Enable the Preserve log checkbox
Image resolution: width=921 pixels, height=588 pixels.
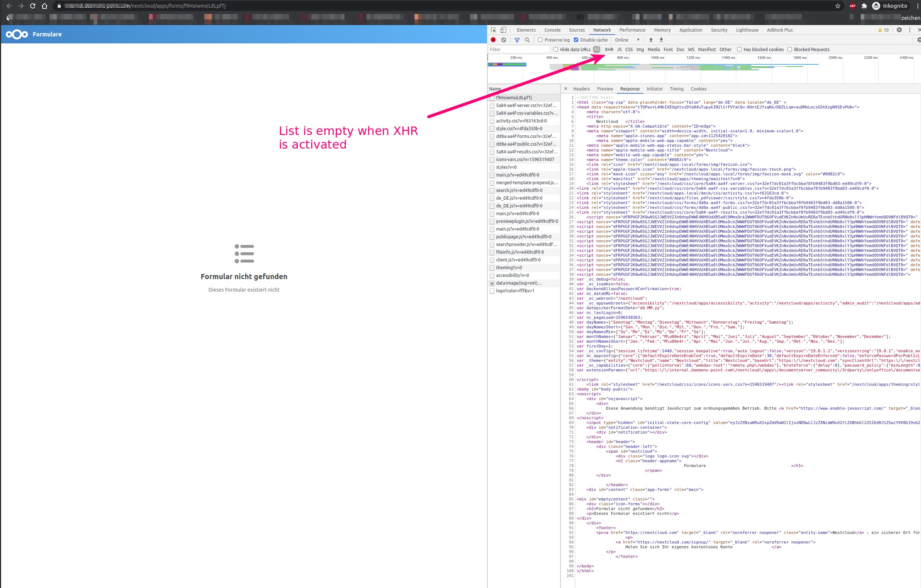pyautogui.click(x=540, y=40)
